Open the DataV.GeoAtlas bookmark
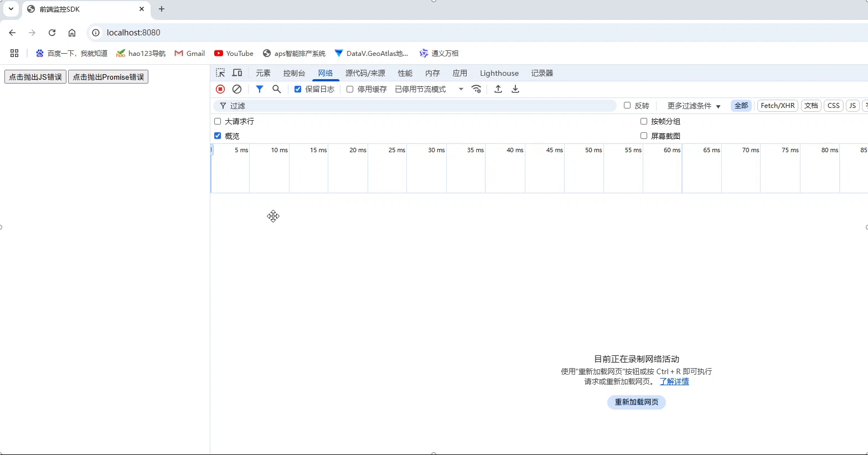Viewport: 868px width, 455px height. pyautogui.click(x=371, y=53)
